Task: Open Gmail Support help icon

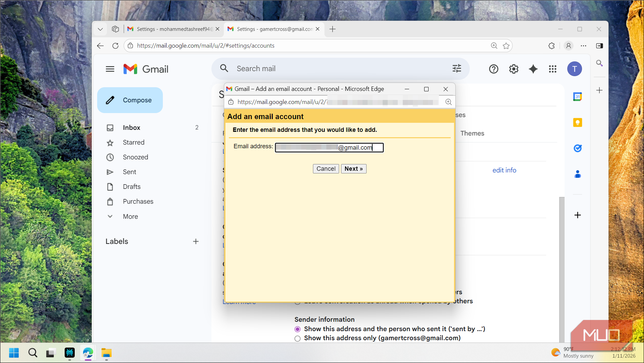Action: (x=494, y=69)
